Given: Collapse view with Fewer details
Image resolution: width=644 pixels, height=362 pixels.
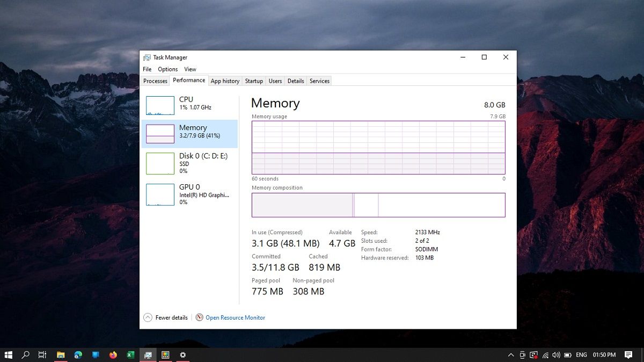Looking at the screenshot, I should point(166,317).
